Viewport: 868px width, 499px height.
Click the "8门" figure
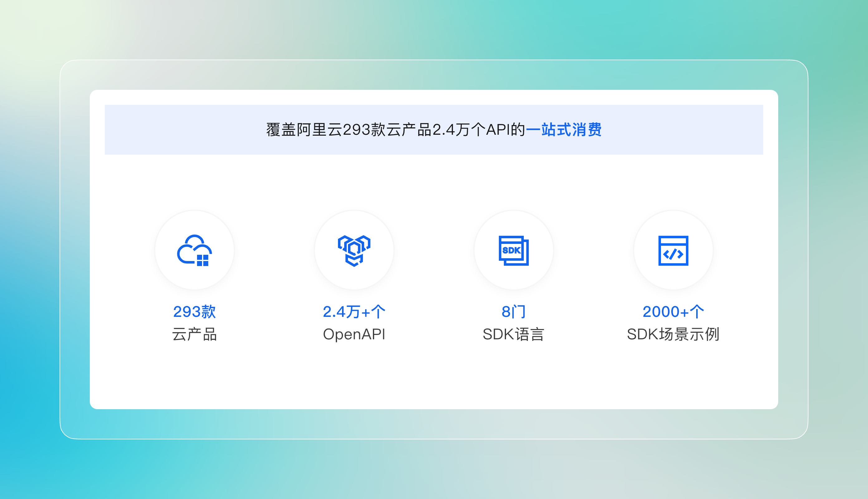(514, 312)
